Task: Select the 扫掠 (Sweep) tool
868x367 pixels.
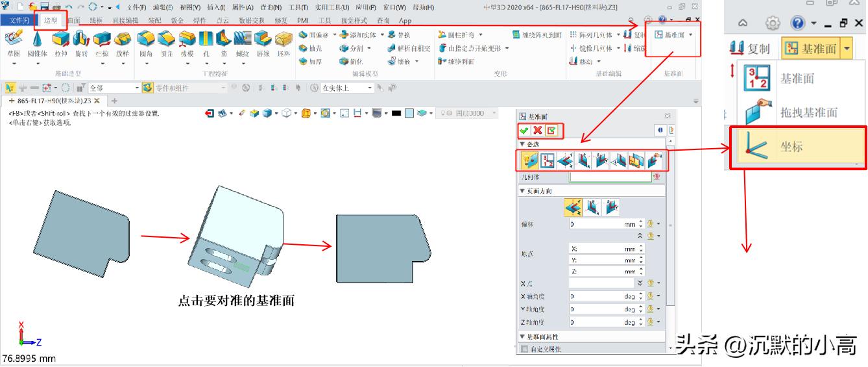Action: coord(102,44)
